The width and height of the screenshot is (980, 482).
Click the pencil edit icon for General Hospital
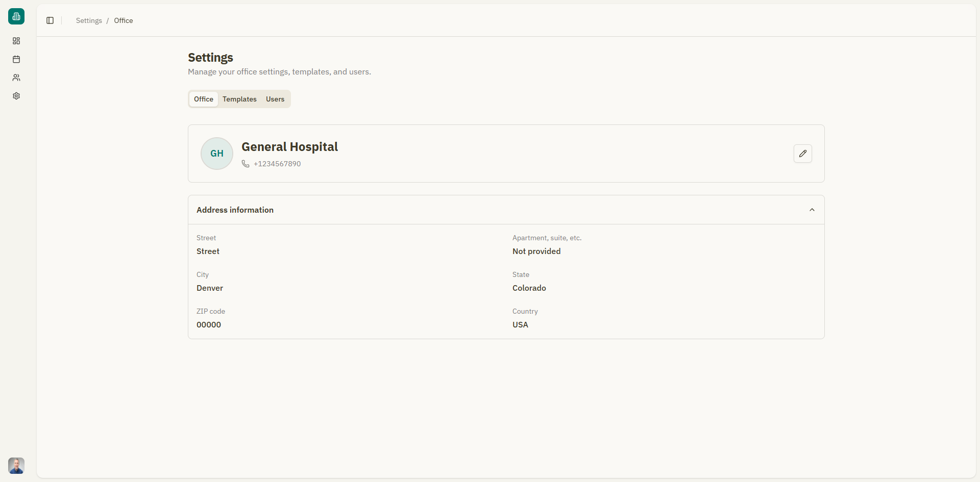point(802,154)
